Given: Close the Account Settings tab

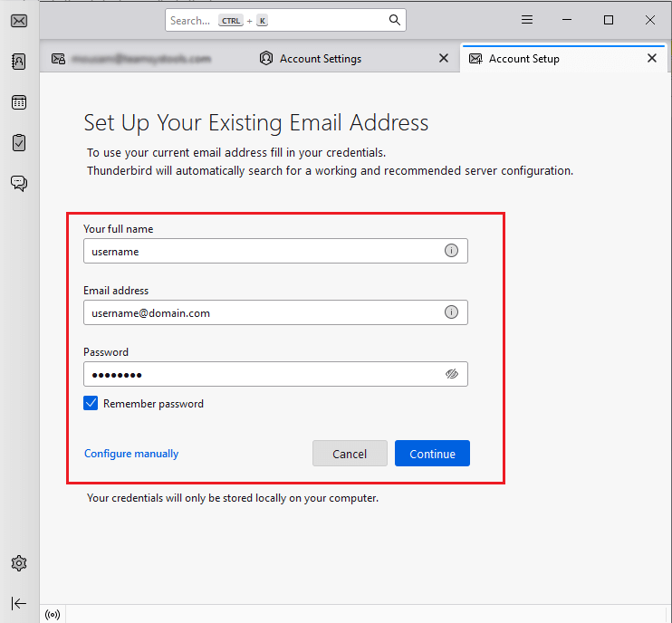Looking at the screenshot, I should pyautogui.click(x=444, y=58).
